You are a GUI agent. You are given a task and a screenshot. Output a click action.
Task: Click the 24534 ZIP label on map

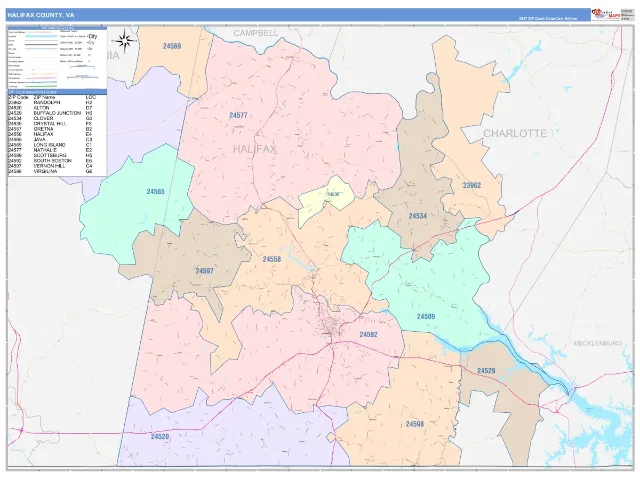point(418,216)
